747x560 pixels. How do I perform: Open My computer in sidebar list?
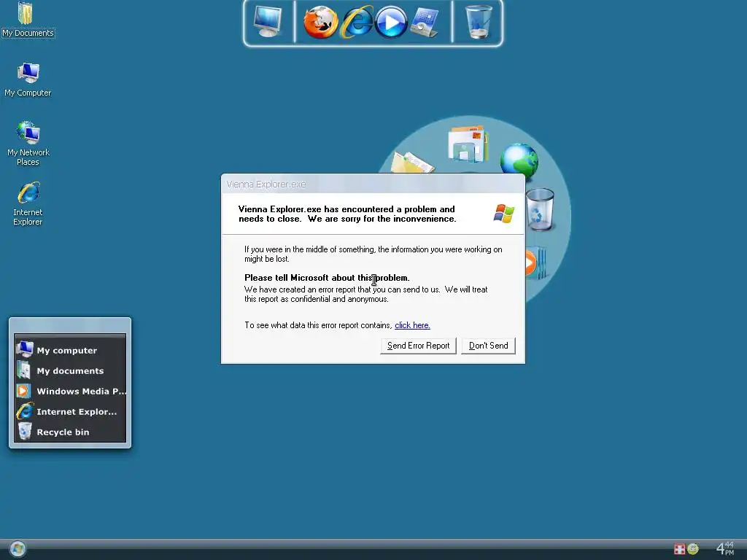pos(70,350)
